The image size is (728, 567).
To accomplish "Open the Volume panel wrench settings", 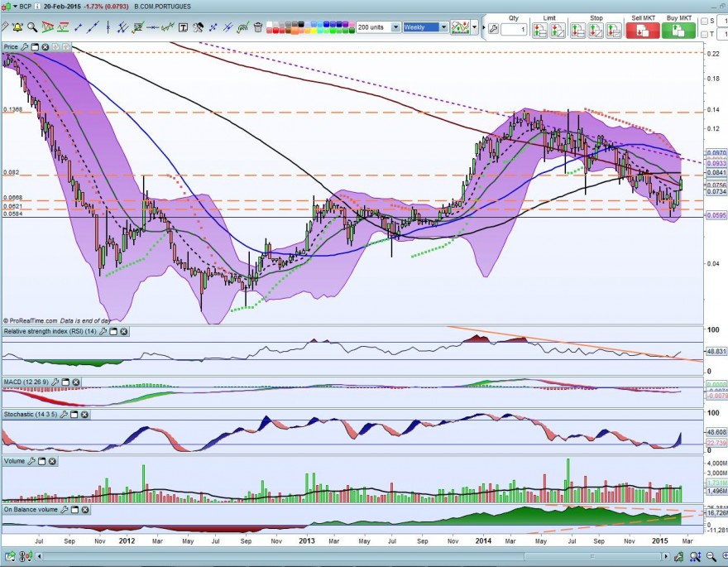I will [31, 461].
